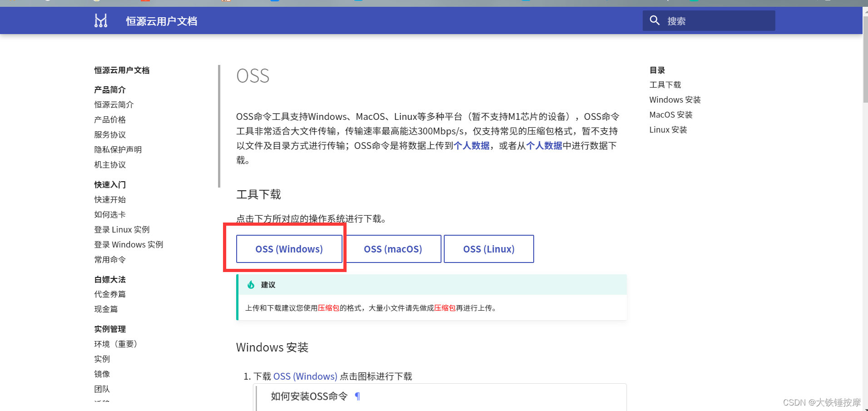
Task: Open 镜像 sidebar item
Action: (x=102, y=374)
